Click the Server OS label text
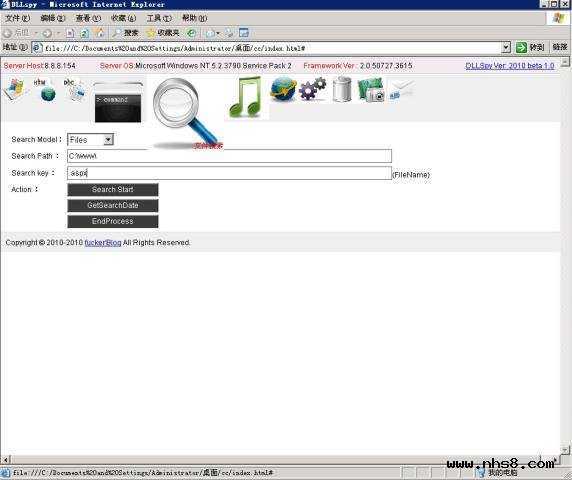This screenshot has width=572, height=480. pos(116,66)
